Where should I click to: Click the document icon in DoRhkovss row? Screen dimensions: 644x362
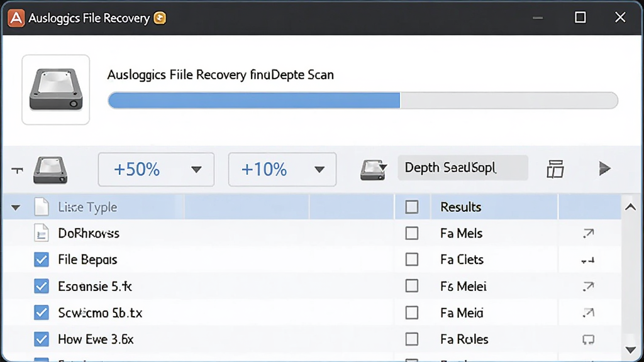click(x=42, y=233)
